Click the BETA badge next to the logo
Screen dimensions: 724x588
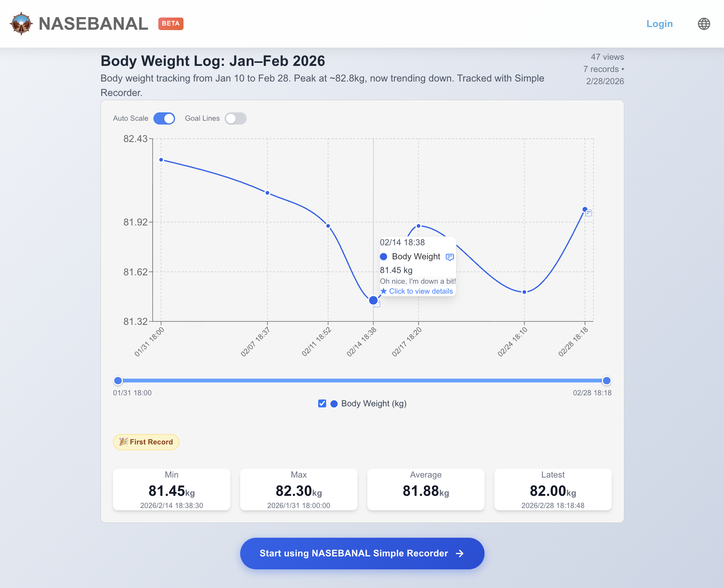[x=171, y=24]
